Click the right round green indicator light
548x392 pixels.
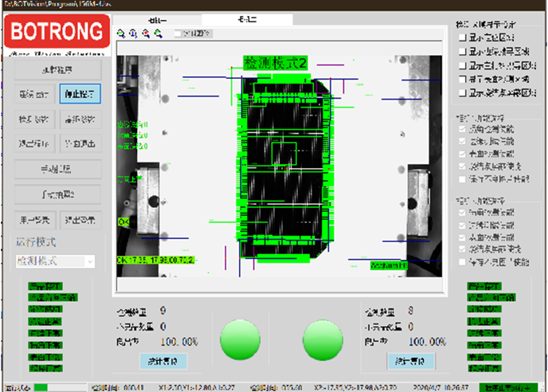[323, 339]
